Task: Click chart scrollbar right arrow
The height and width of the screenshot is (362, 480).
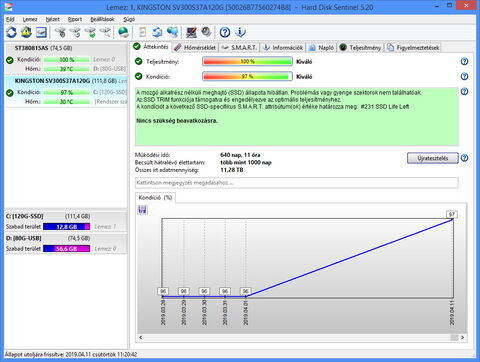Action: click(x=462, y=337)
